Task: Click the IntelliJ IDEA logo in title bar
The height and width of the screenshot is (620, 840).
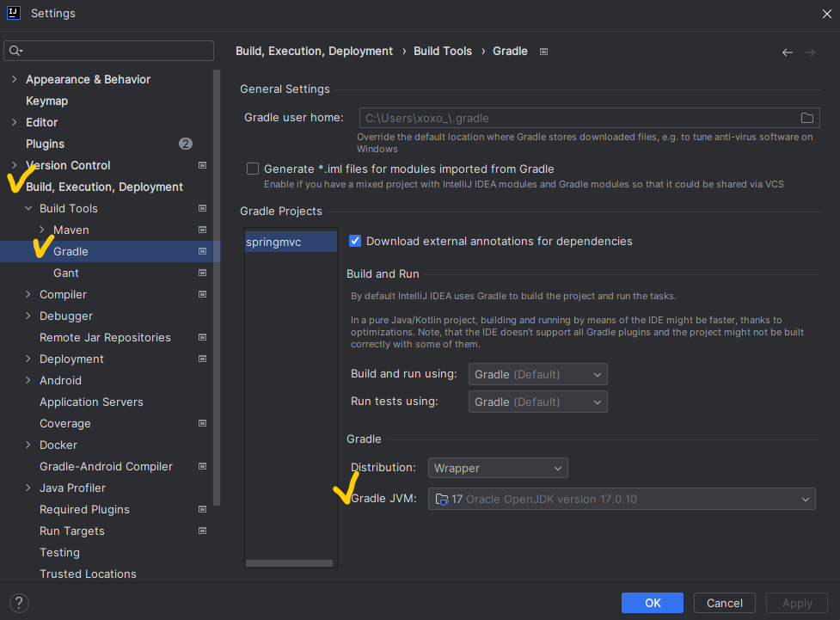Action: click(14, 13)
